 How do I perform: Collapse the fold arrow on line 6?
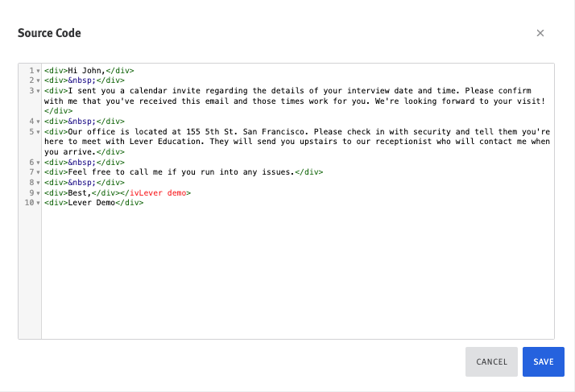[x=38, y=163]
